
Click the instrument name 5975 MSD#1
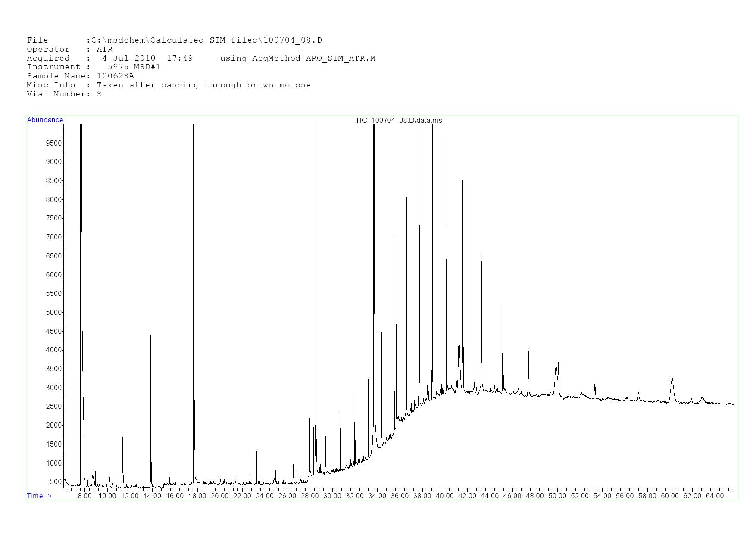134,67
